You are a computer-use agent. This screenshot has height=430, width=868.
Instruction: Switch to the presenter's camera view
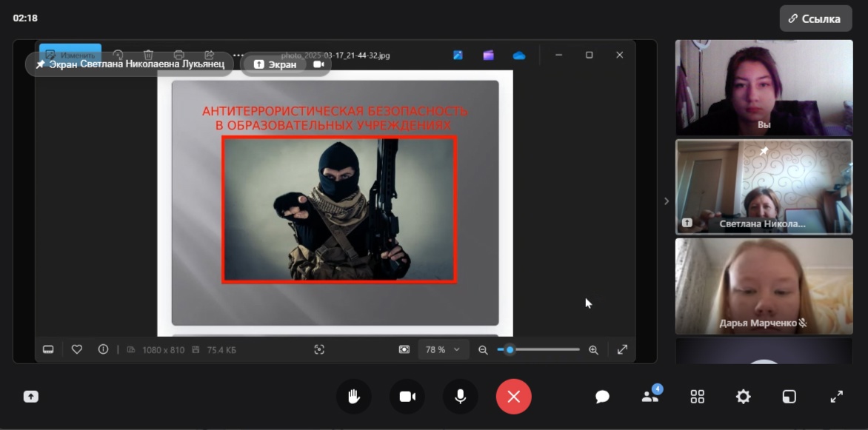pos(319,64)
